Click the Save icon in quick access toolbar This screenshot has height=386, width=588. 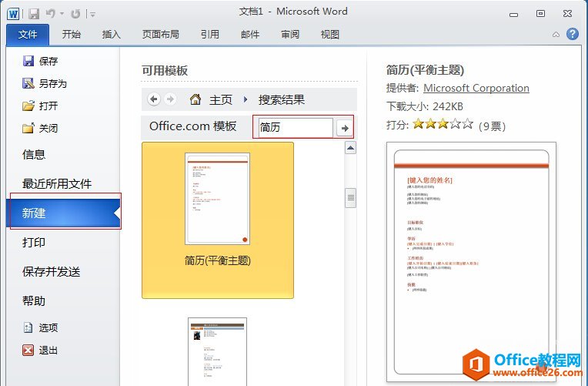click(x=34, y=14)
